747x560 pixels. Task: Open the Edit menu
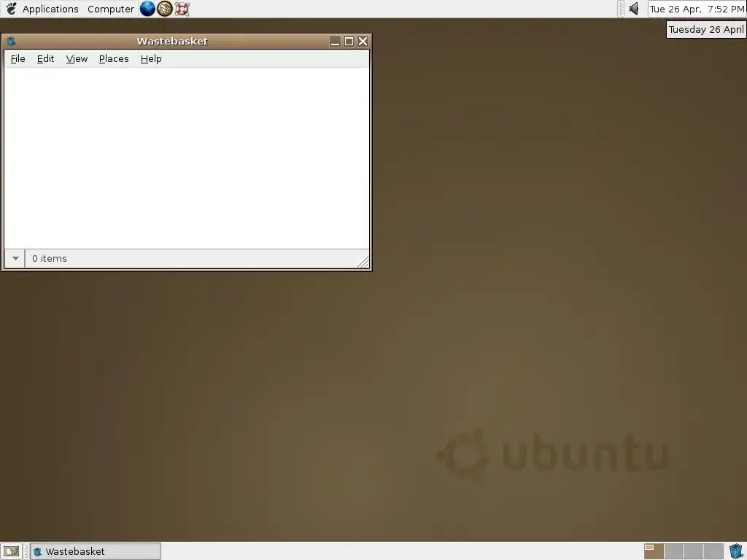tap(45, 58)
